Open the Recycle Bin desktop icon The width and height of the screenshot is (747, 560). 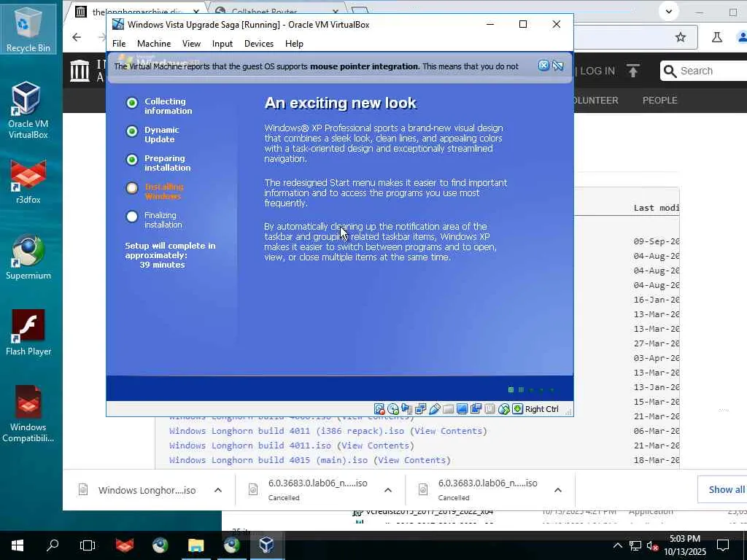pyautogui.click(x=28, y=29)
